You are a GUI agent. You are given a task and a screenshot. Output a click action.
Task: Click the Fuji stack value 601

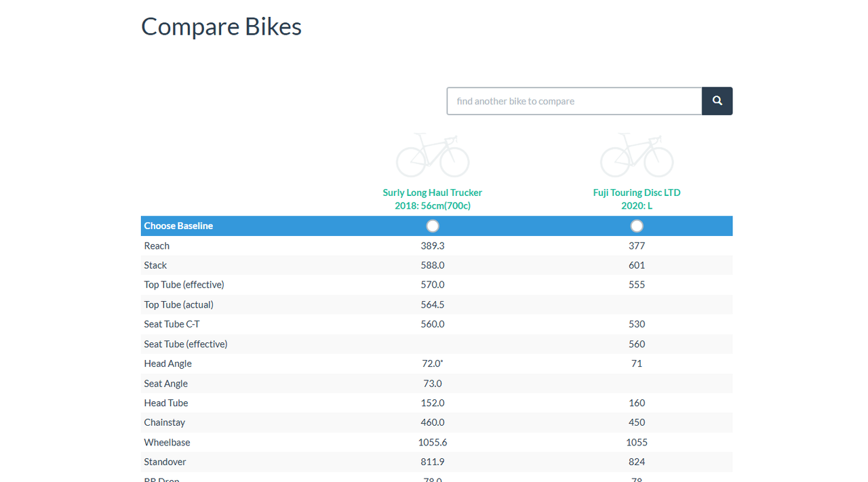[x=637, y=265]
